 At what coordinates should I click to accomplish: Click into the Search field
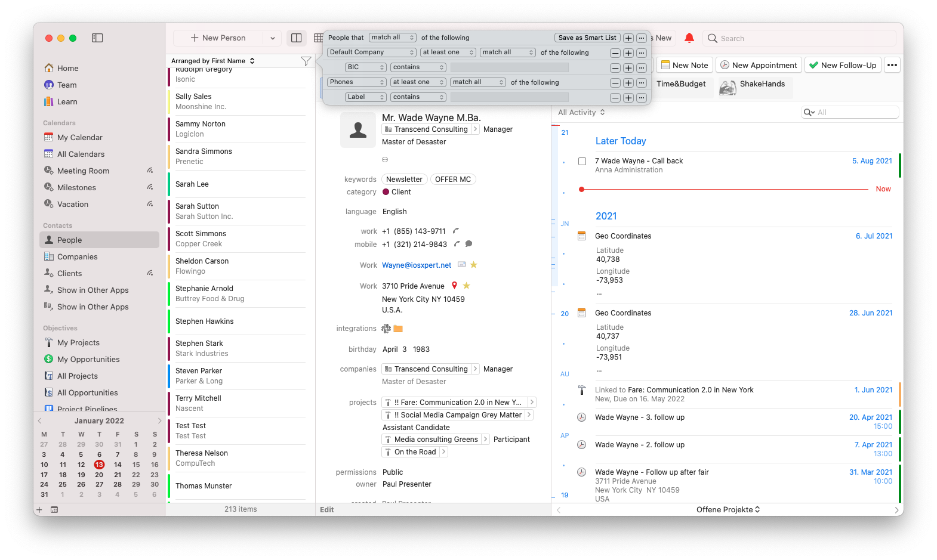click(800, 38)
